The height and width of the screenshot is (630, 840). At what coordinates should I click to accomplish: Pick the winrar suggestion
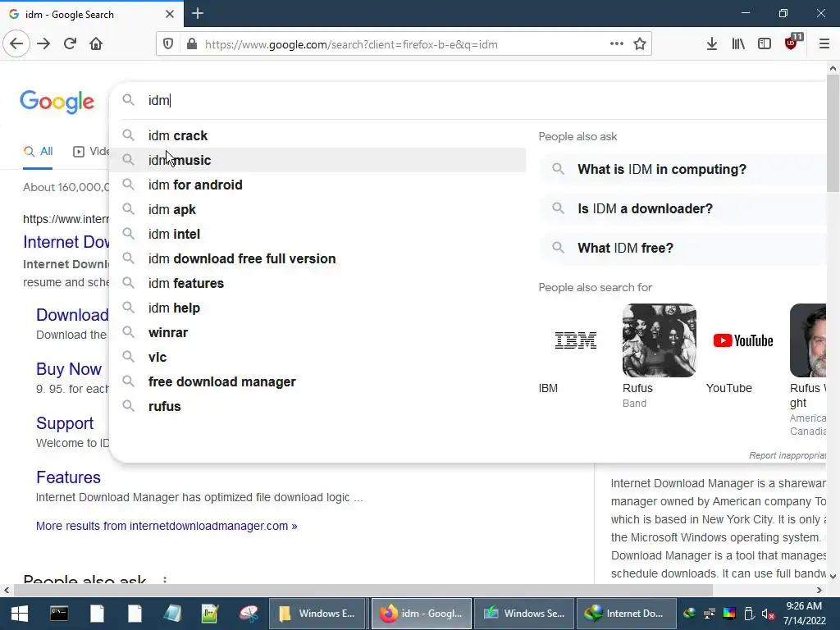click(317, 333)
